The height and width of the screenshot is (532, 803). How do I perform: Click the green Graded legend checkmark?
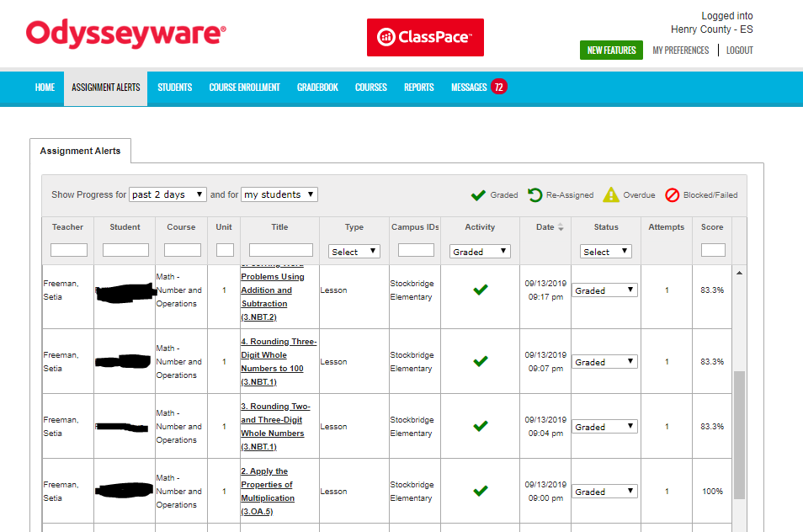tap(478, 195)
